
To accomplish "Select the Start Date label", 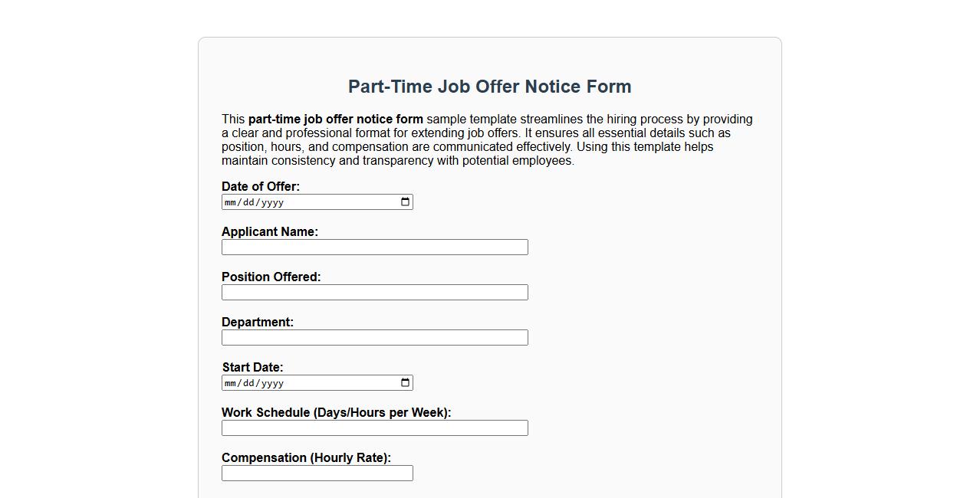I will coord(252,367).
